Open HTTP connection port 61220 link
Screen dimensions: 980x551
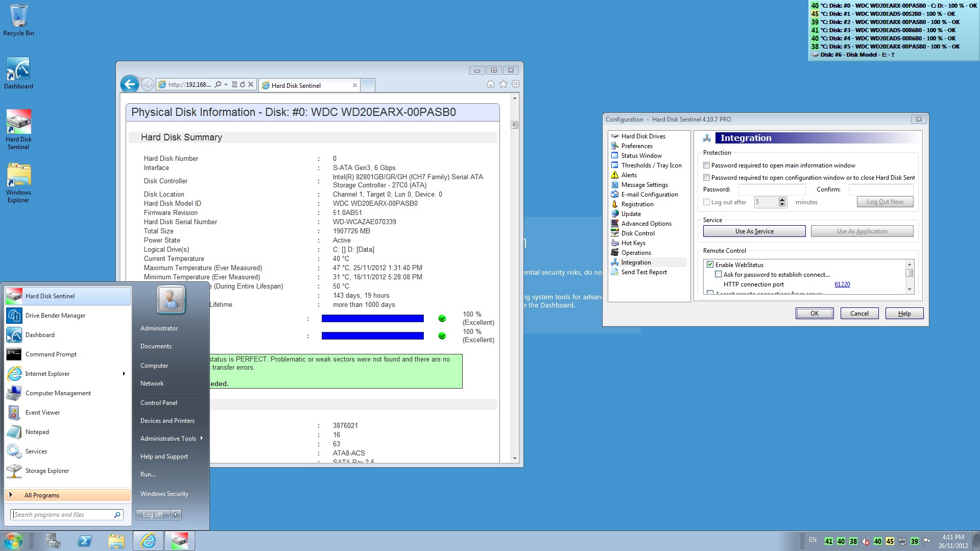pos(842,284)
